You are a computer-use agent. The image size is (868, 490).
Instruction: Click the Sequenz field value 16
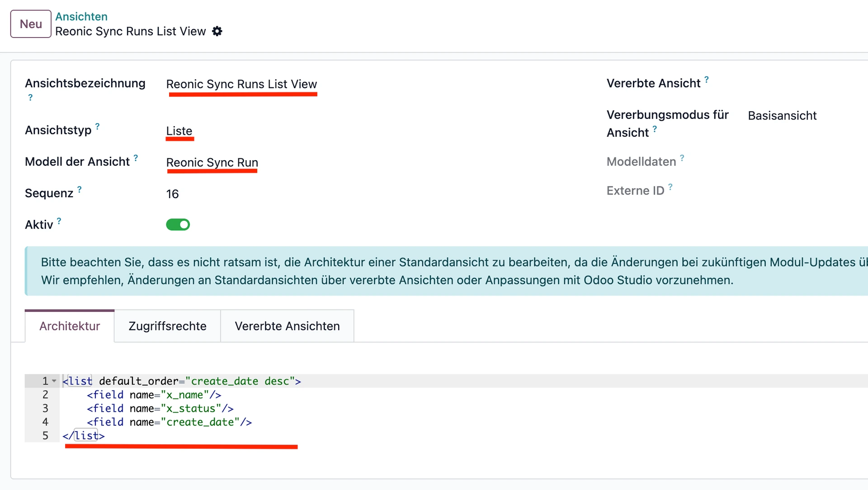pos(173,194)
